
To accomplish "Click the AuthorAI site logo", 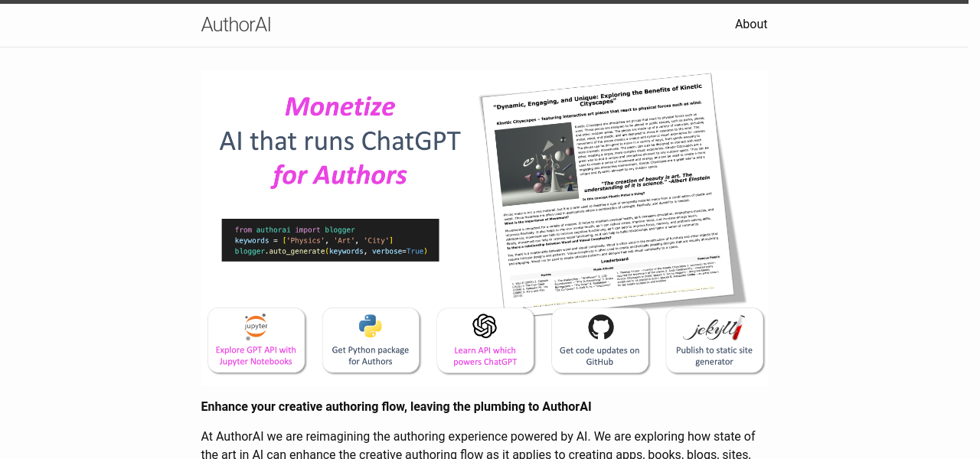I will pyautogui.click(x=236, y=24).
